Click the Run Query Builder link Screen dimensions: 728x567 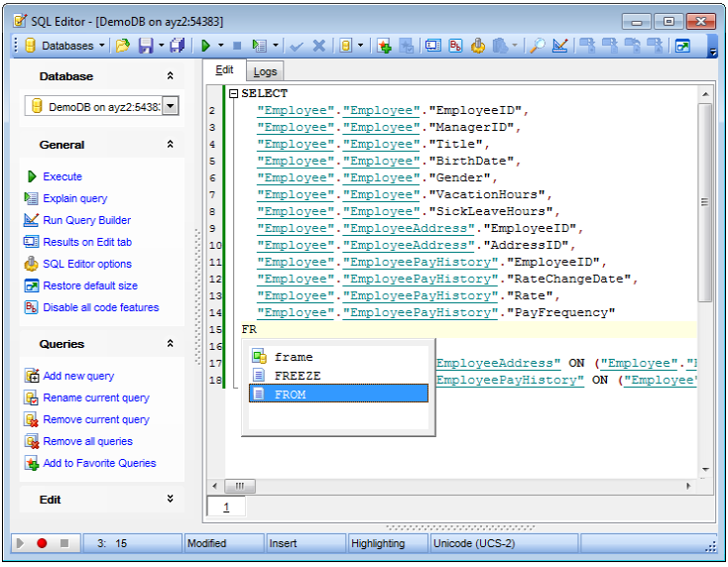pyautogui.click(x=87, y=220)
